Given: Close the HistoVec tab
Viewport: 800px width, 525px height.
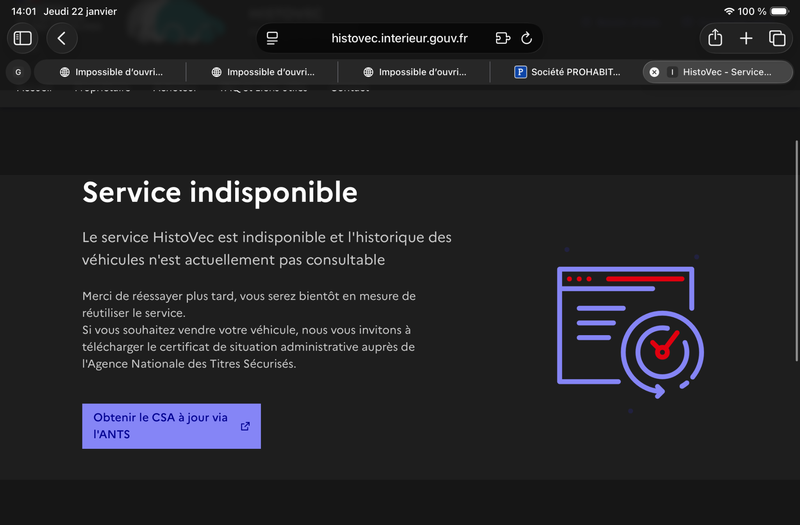Looking at the screenshot, I should tap(654, 72).
